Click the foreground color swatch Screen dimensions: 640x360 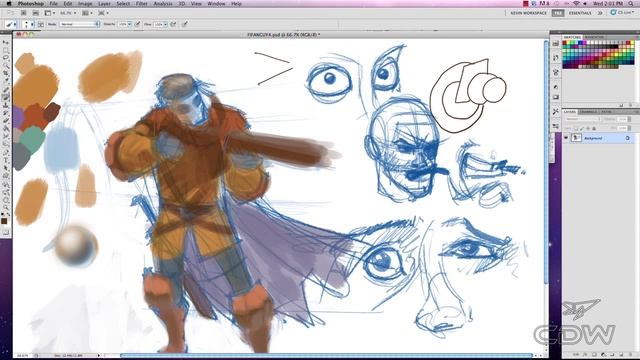[x=4, y=221]
